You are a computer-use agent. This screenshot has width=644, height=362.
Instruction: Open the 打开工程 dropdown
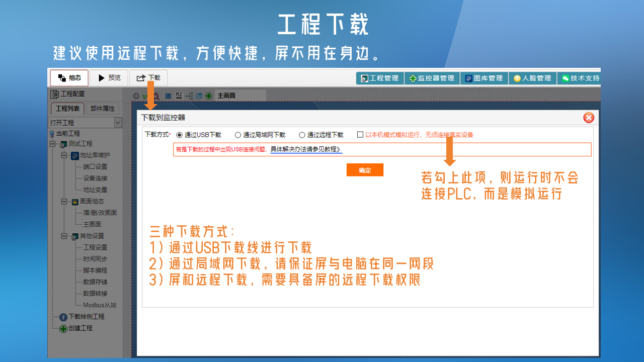point(118,123)
